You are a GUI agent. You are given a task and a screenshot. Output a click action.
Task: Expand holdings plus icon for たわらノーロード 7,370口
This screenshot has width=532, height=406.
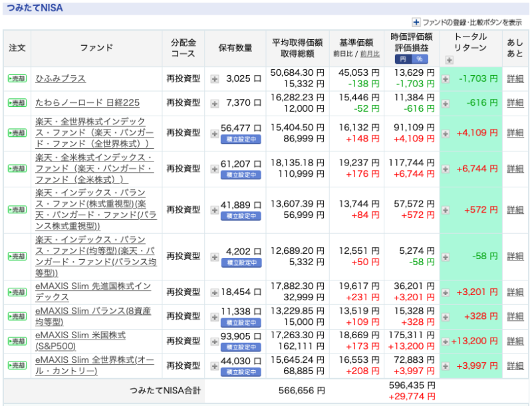[214, 104]
